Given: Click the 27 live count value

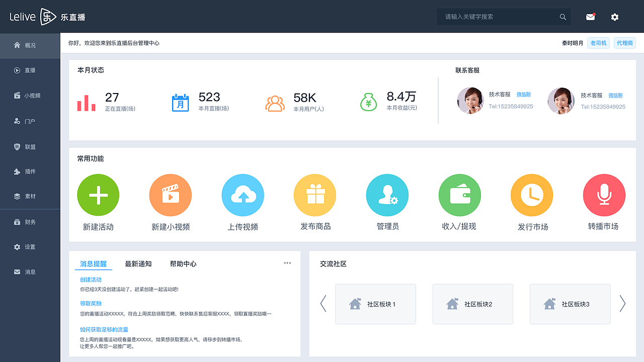Looking at the screenshot, I should [112, 98].
